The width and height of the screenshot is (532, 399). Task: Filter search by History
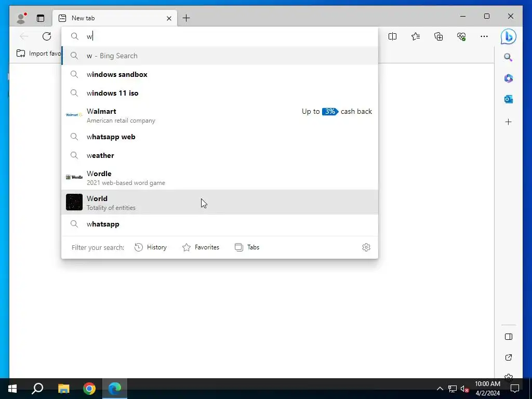(x=151, y=247)
